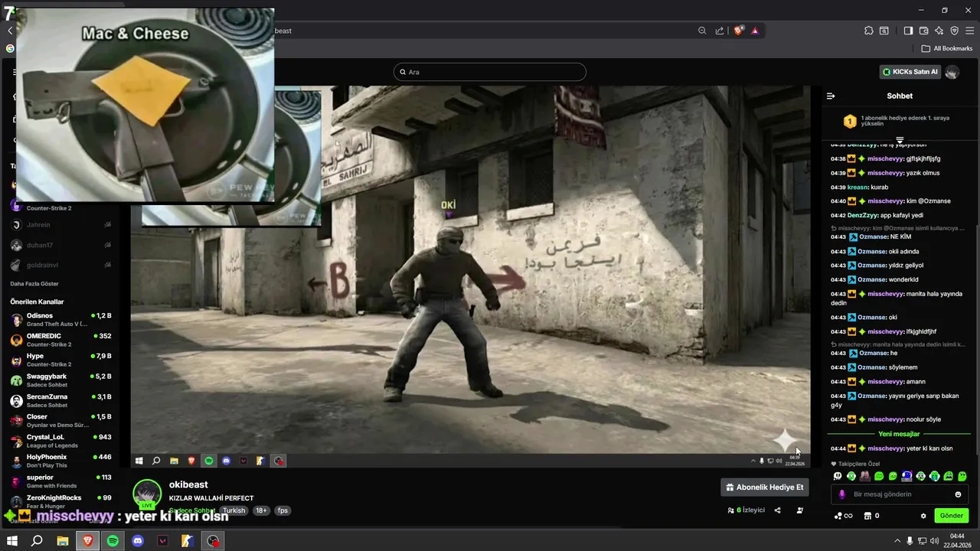
Task: Open Closer recommended channel
Action: [x=61, y=420]
